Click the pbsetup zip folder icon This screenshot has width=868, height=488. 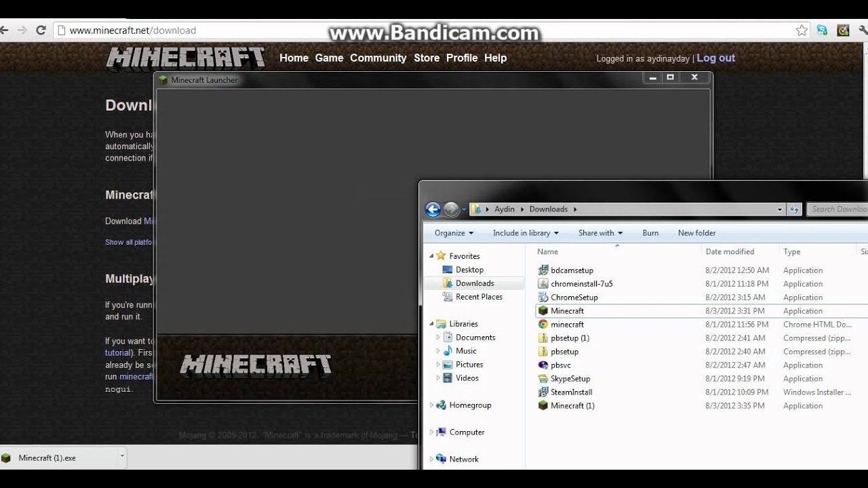pos(542,352)
